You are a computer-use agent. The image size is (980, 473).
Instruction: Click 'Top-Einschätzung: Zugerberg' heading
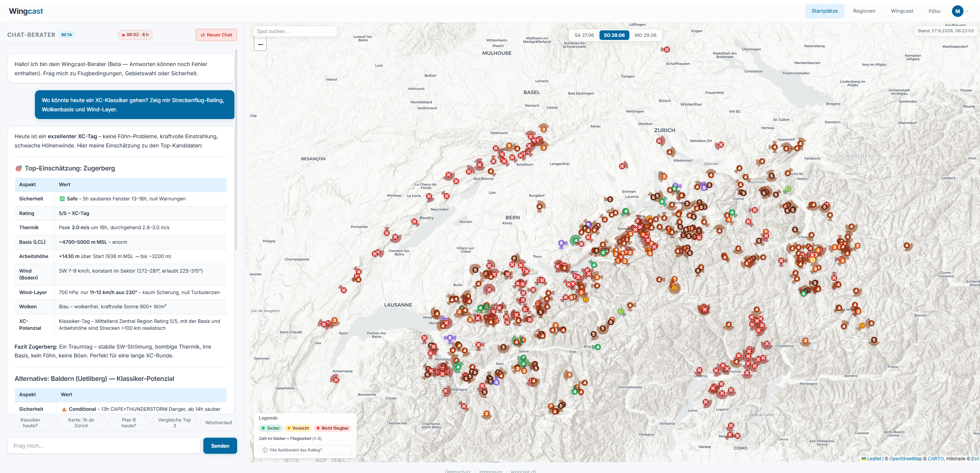[x=70, y=168]
